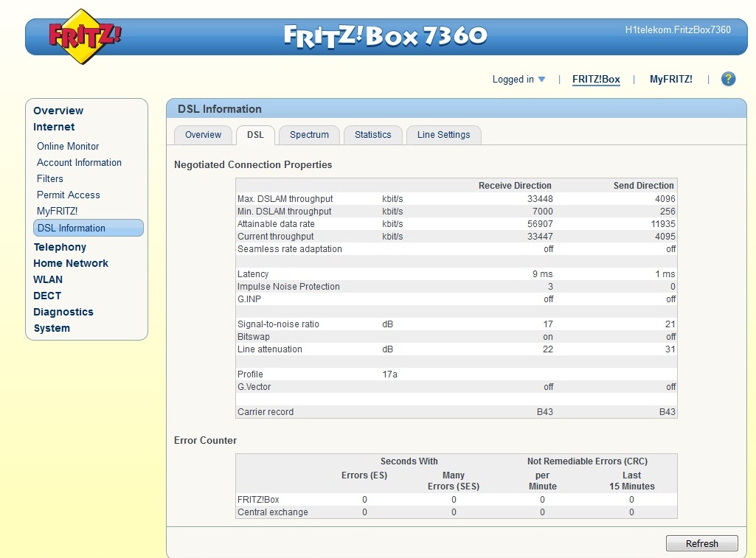Open Overview in the sidebar

click(x=58, y=111)
